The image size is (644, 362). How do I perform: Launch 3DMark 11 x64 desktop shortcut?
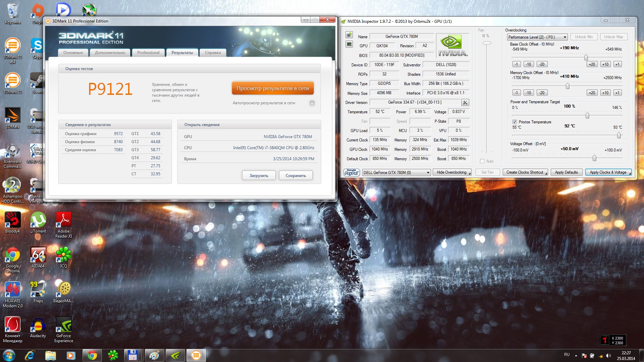click(x=13, y=50)
